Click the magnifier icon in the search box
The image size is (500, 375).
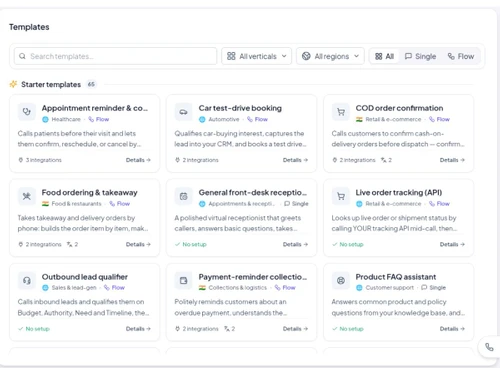click(x=22, y=56)
